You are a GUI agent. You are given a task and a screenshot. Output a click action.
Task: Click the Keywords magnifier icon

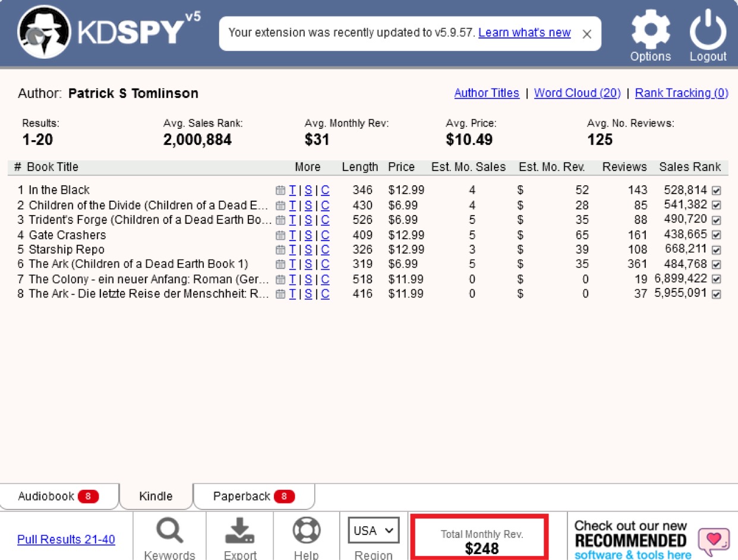(x=170, y=530)
